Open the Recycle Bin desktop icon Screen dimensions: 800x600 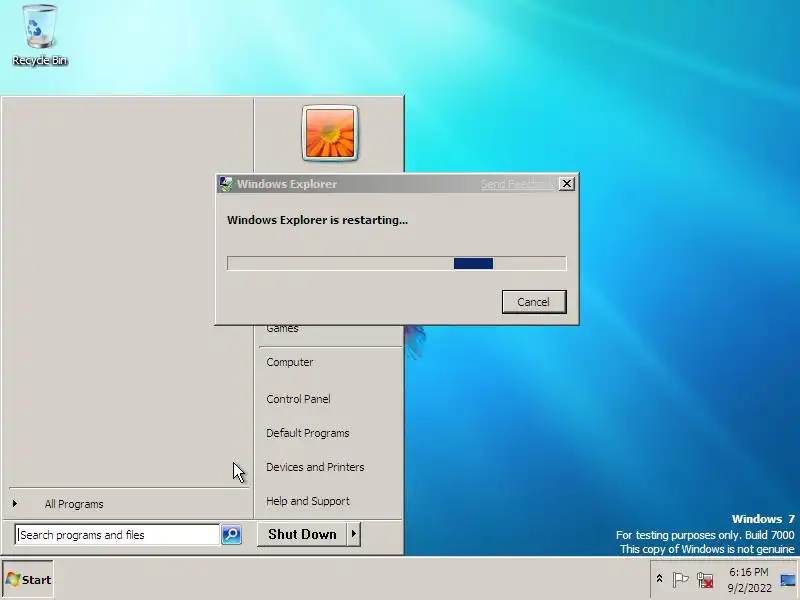(39, 36)
